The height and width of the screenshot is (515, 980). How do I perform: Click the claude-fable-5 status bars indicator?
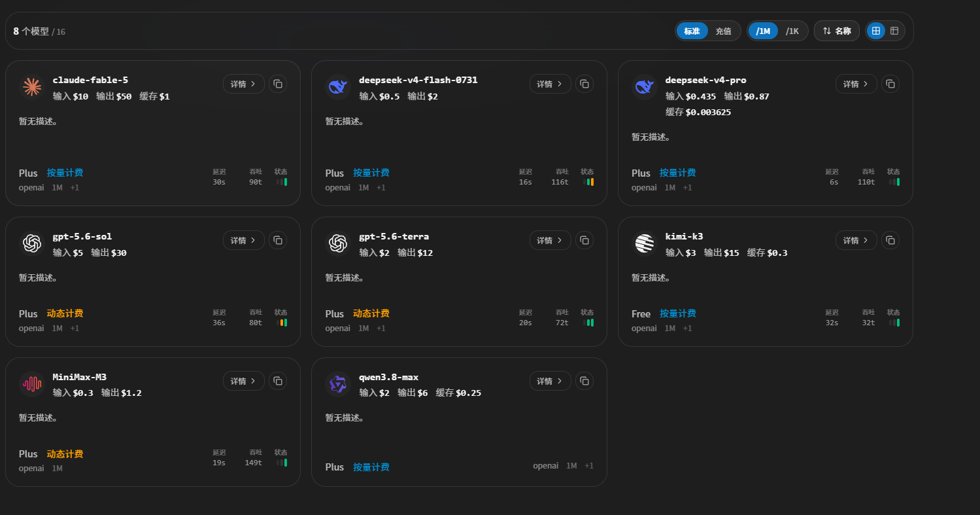[281, 182]
